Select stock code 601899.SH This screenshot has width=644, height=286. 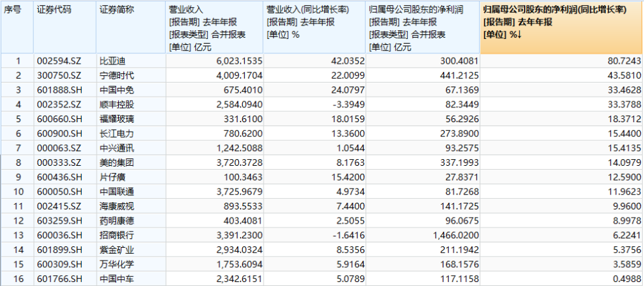[60, 250]
